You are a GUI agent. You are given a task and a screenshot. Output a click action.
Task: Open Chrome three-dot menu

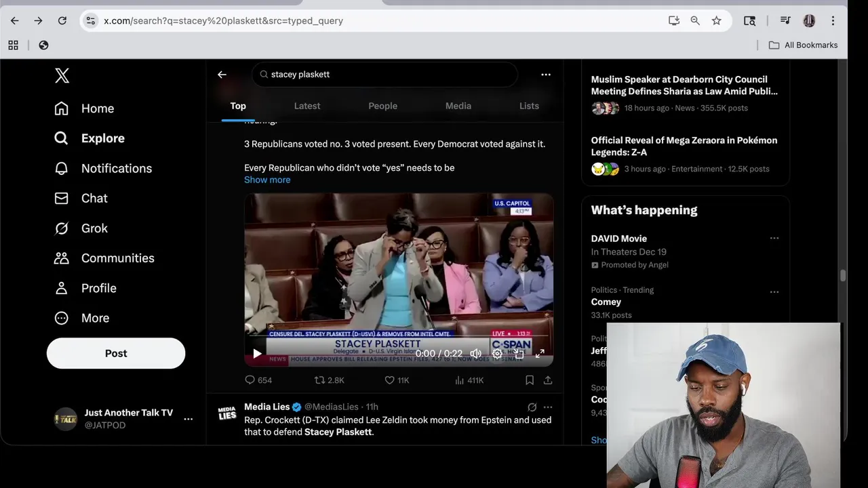833,21
